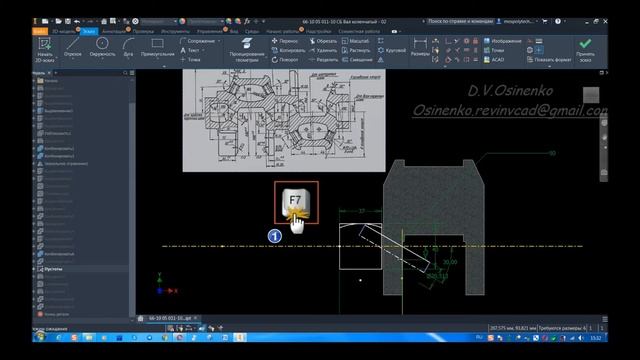Click the taskbar clock

[596, 338]
